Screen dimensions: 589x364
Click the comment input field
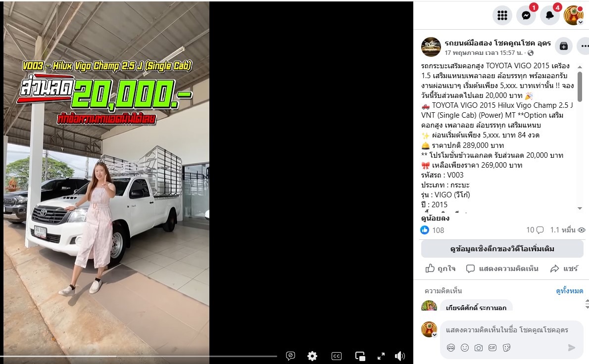coord(507,330)
